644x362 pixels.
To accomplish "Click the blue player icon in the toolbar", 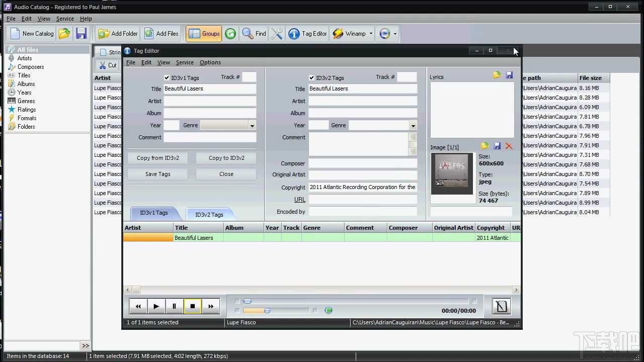I will [x=385, y=34].
